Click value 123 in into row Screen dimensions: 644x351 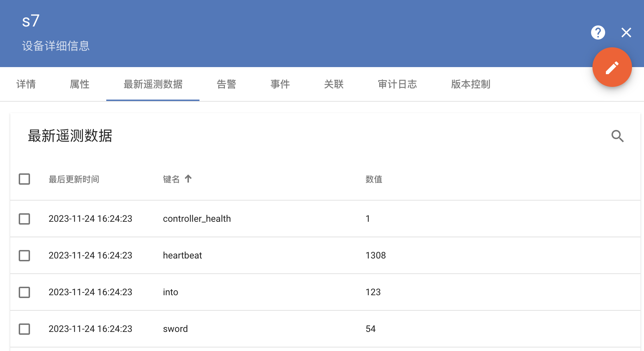tap(373, 292)
